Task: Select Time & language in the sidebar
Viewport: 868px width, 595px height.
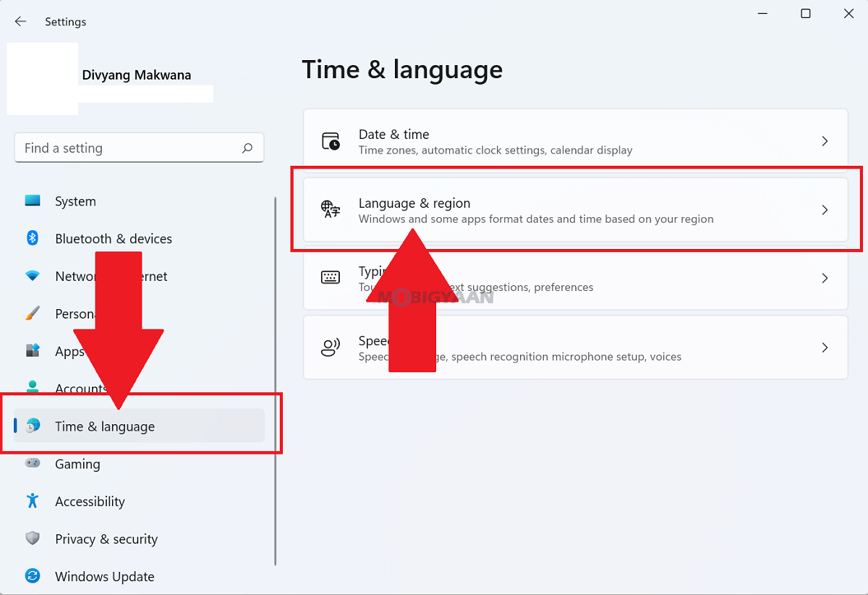Action: pos(107,426)
